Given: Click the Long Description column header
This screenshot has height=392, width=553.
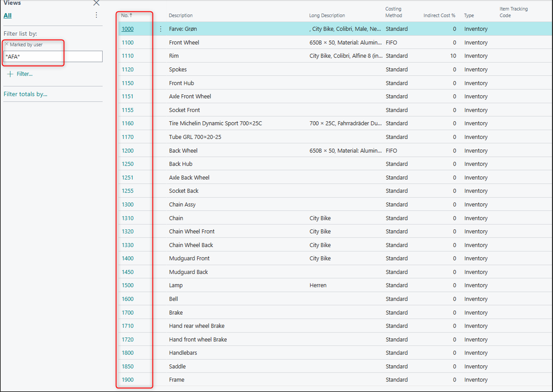Looking at the screenshot, I should (x=327, y=15).
